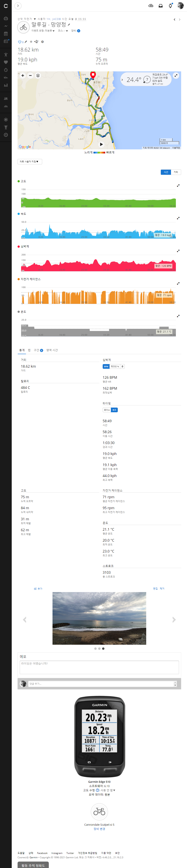Add a photo with the 추가 link
187x868 pixels.
click(x=38, y=589)
